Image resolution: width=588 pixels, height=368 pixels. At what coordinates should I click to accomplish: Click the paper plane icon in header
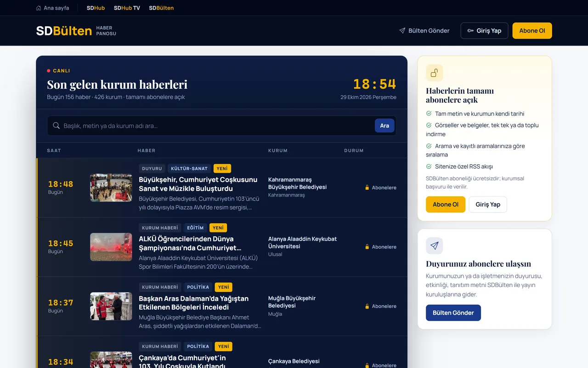click(x=402, y=31)
